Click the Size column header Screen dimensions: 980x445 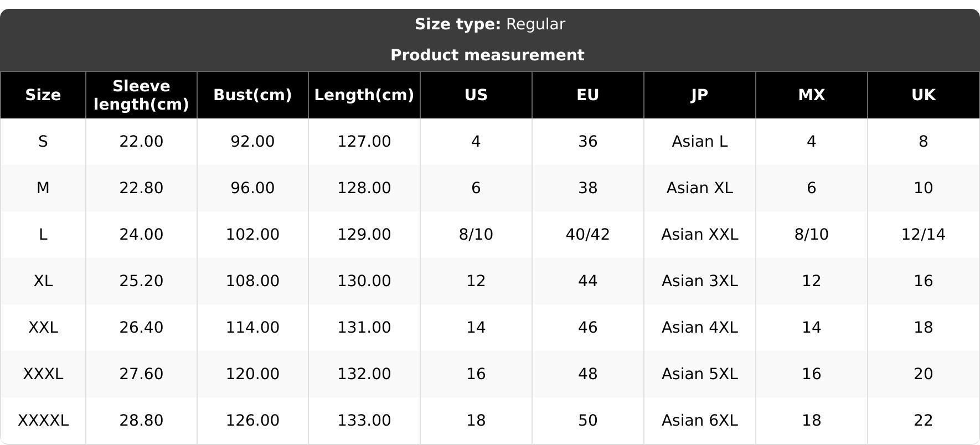pos(43,95)
